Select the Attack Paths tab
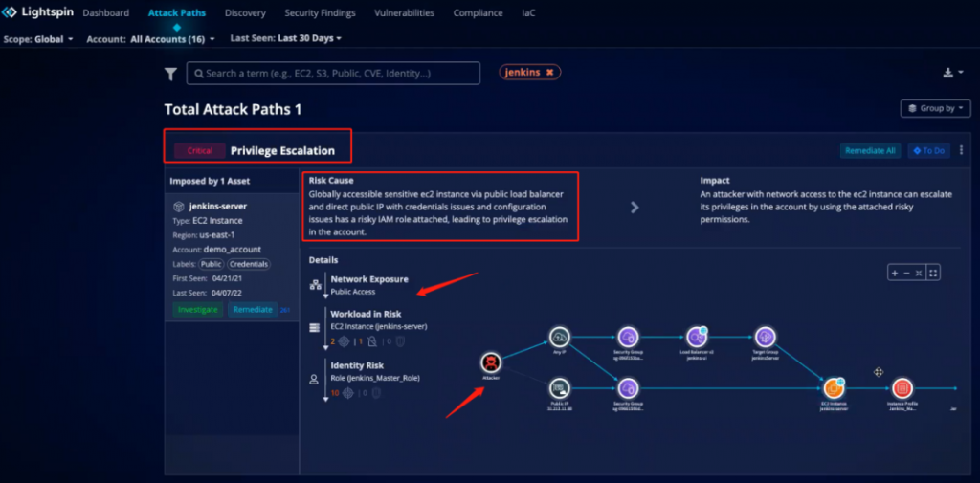 [177, 12]
